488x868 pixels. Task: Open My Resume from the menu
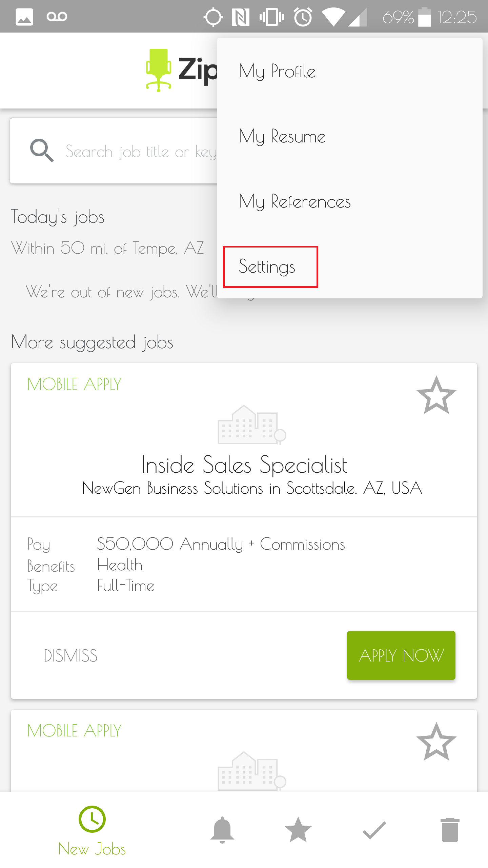[282, 136]
